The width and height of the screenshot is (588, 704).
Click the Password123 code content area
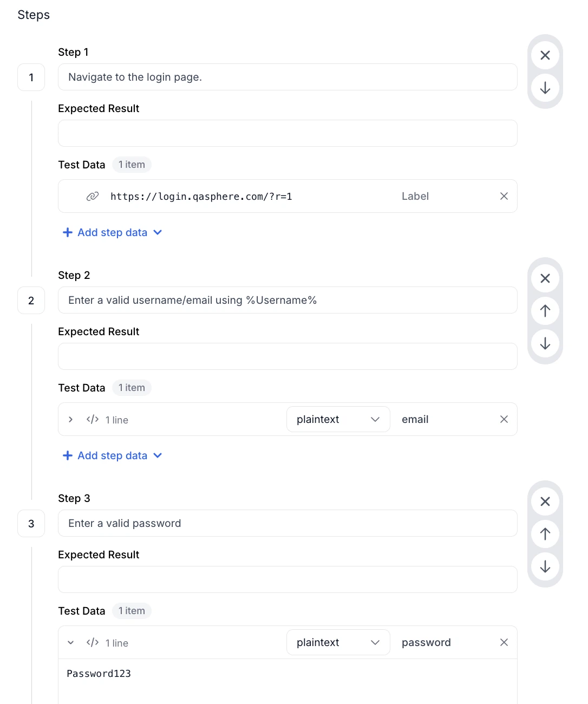pyautogui.click(x=288, y=681)
